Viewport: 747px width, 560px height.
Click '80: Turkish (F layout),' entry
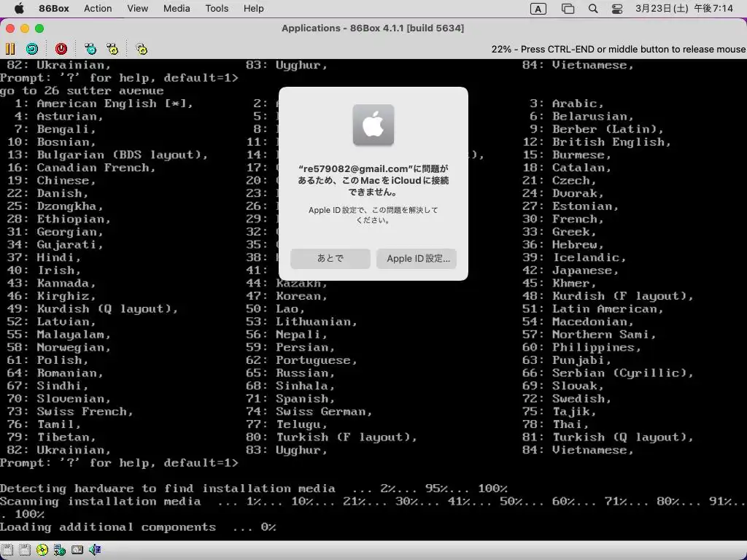[x=332, y=437]
